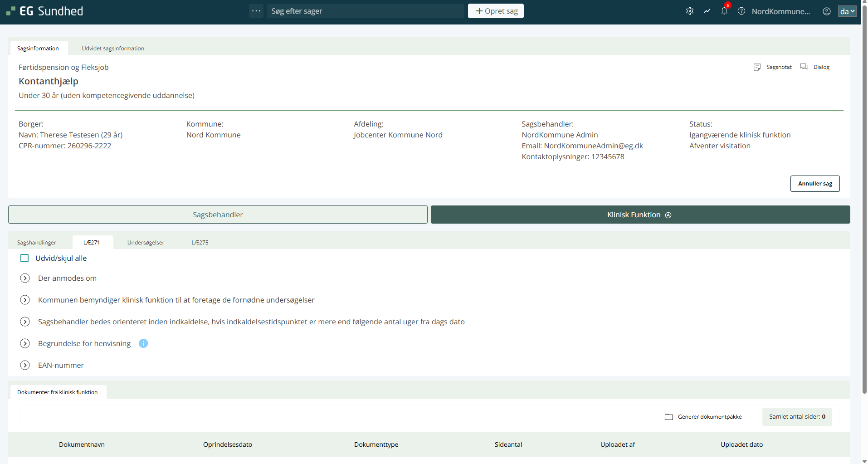Image resolution: width=868 pixels, height=464 pixels.
Task: Switch to Udvidet sagsinformation tab
Action: 113,48
